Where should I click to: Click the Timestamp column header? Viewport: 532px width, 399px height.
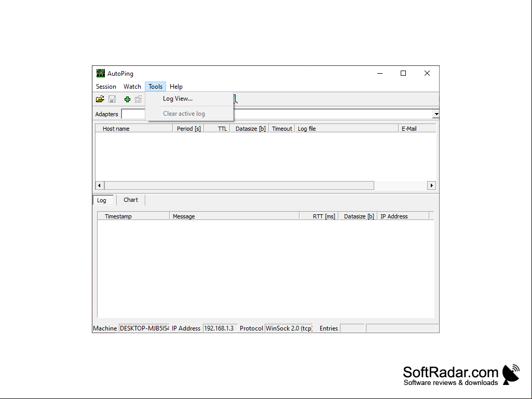click(133, 216)
